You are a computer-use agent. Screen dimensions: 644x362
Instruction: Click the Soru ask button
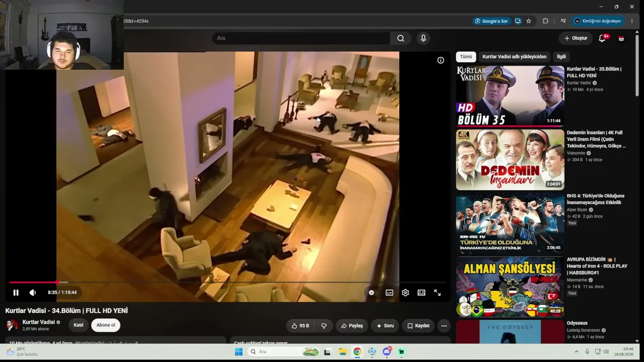tap(385, 326)
